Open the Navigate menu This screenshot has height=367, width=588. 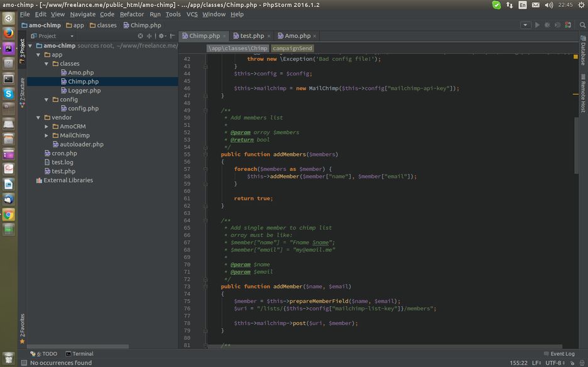coord(83,14)
